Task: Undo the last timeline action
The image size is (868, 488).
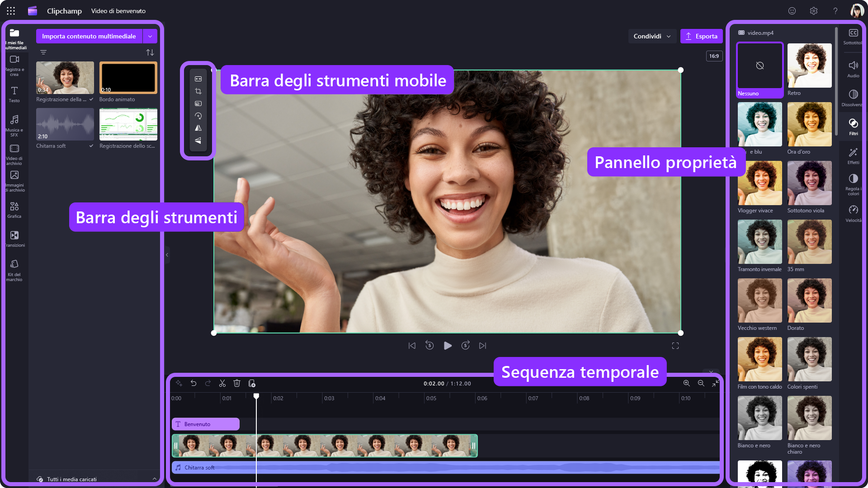Action: click(193, 383)
